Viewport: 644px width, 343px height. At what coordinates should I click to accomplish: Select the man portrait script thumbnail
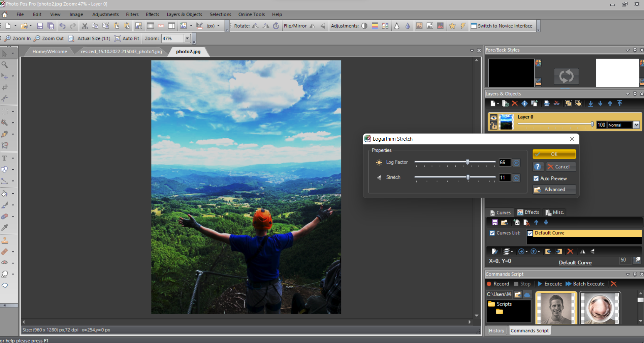click(x=556, y=308)
